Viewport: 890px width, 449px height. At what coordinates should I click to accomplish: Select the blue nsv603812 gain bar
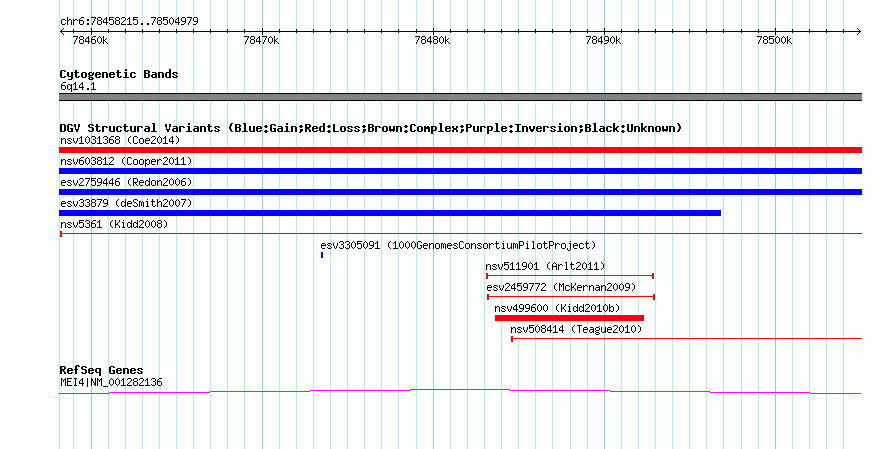(x=460, y=171)
